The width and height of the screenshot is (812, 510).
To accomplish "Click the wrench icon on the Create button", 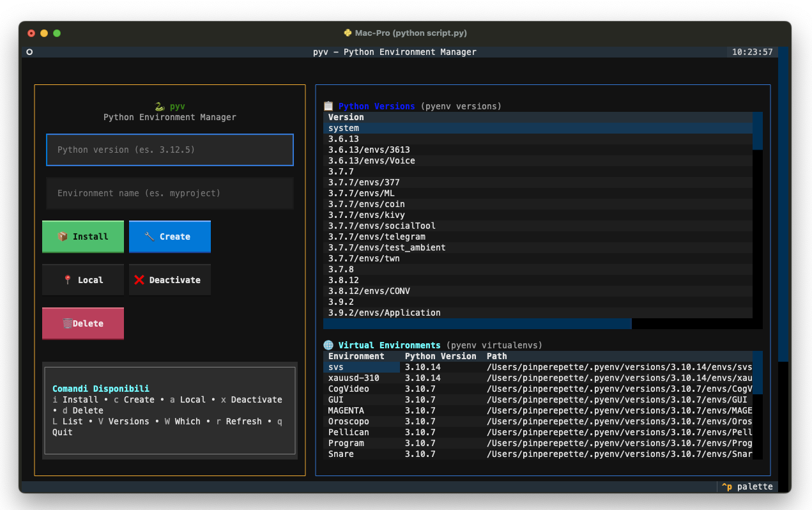I will coord(149,236).
